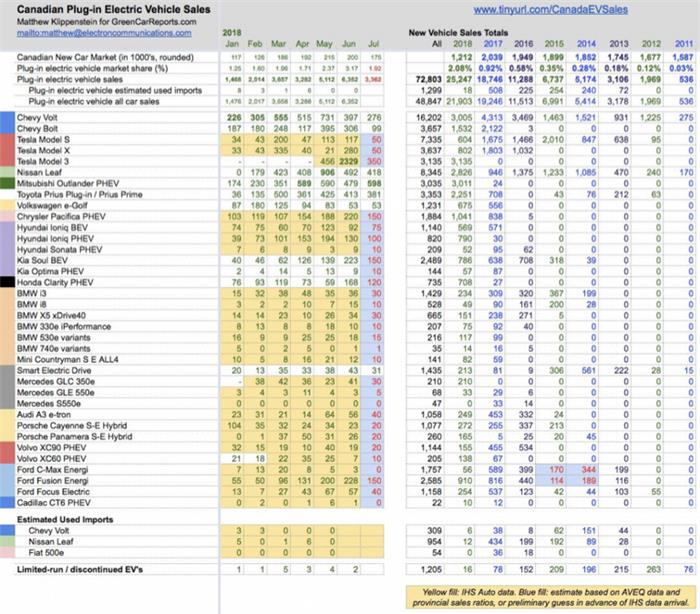The image size is (700, 614).
Task: Select the 'Ford Fusion Energi' row label
Action: point(52,480)
